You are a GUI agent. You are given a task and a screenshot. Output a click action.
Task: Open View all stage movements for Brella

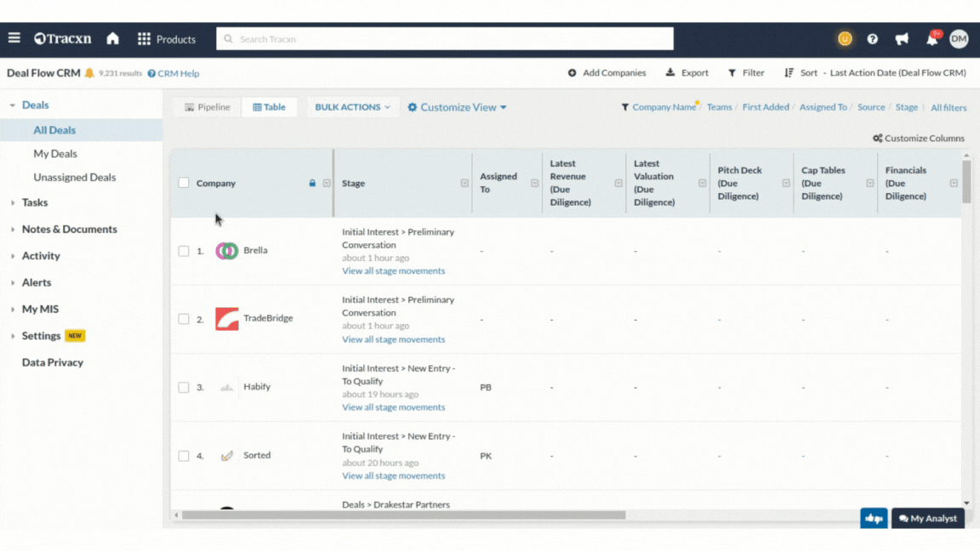pos(393,271)
